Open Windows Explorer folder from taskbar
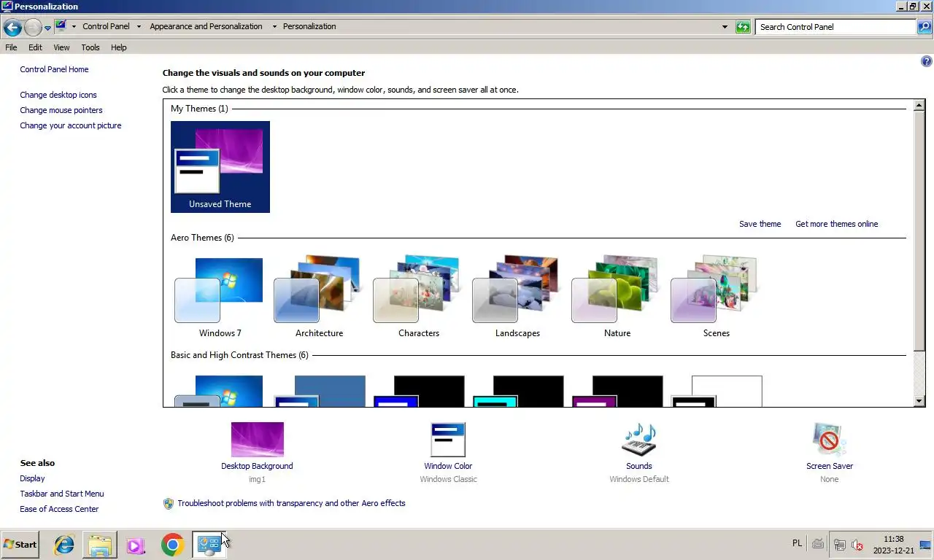The image size is (934, 560). [100, 545]
